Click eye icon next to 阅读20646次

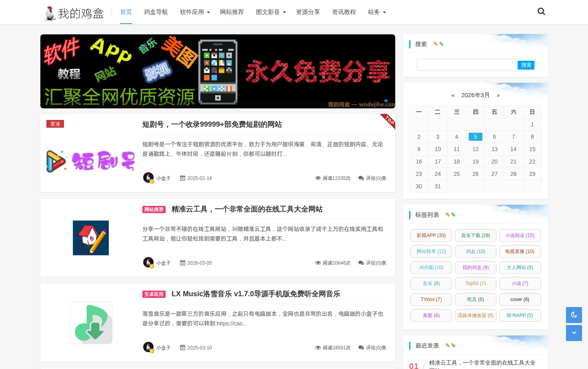(x=318, y=263)
